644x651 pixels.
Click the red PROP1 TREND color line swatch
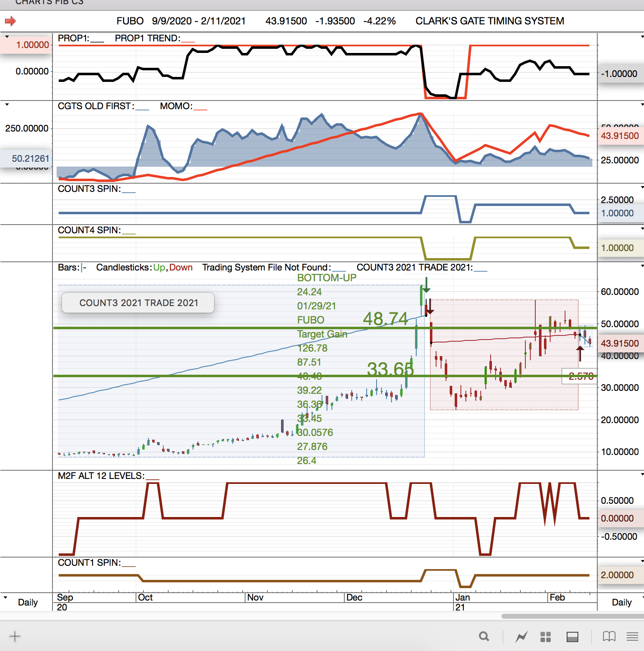(x=188, y=42)
